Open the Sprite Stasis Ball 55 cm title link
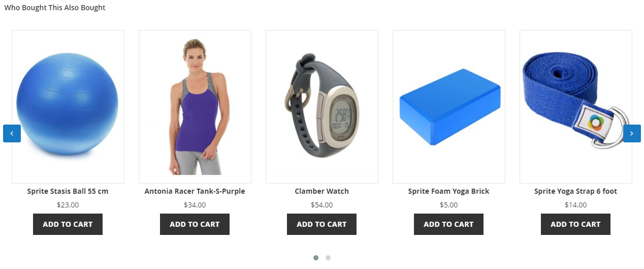The width and height of the screenshot is (644, 269). 68,191
